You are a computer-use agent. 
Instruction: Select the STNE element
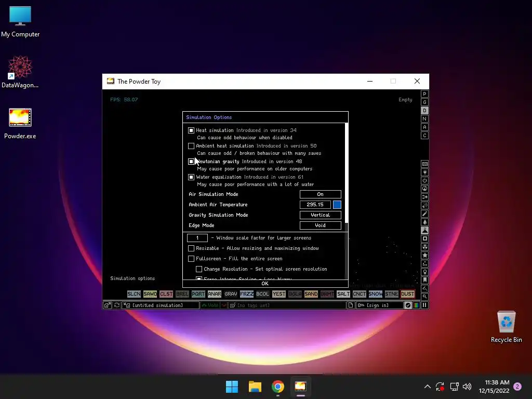point(392,294)
